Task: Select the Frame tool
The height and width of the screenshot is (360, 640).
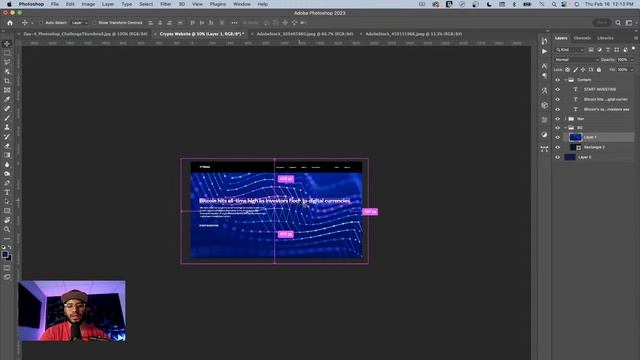Action: point(7,90)
